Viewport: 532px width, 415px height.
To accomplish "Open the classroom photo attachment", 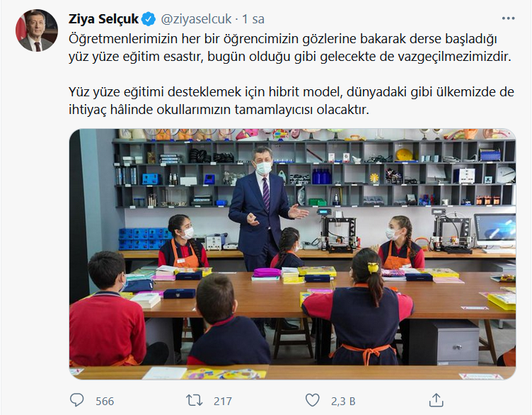I will click(292, 254).
